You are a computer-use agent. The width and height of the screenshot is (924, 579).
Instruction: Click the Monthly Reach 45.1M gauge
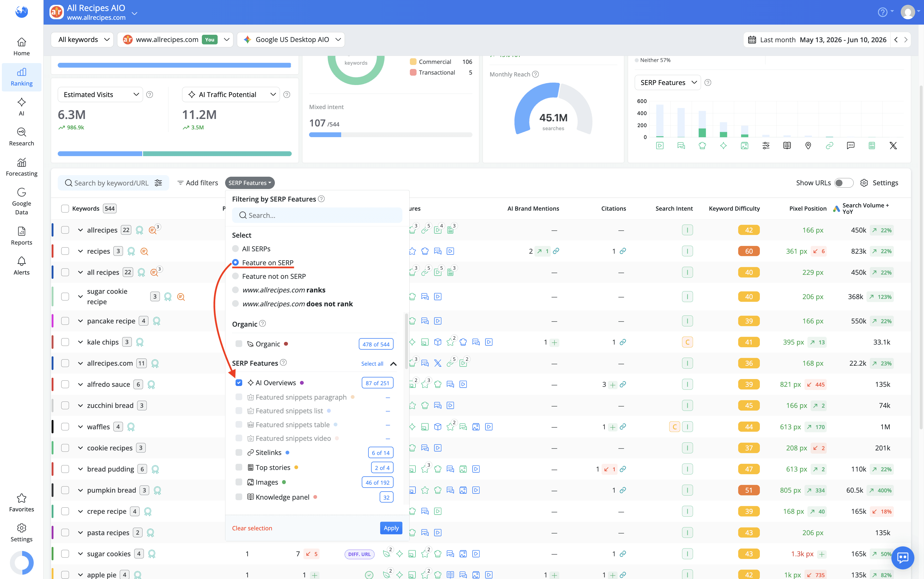553,108
